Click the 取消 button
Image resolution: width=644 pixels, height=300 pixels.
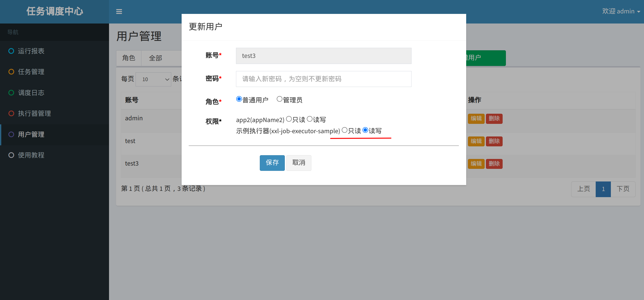click(x=299, y=163)
